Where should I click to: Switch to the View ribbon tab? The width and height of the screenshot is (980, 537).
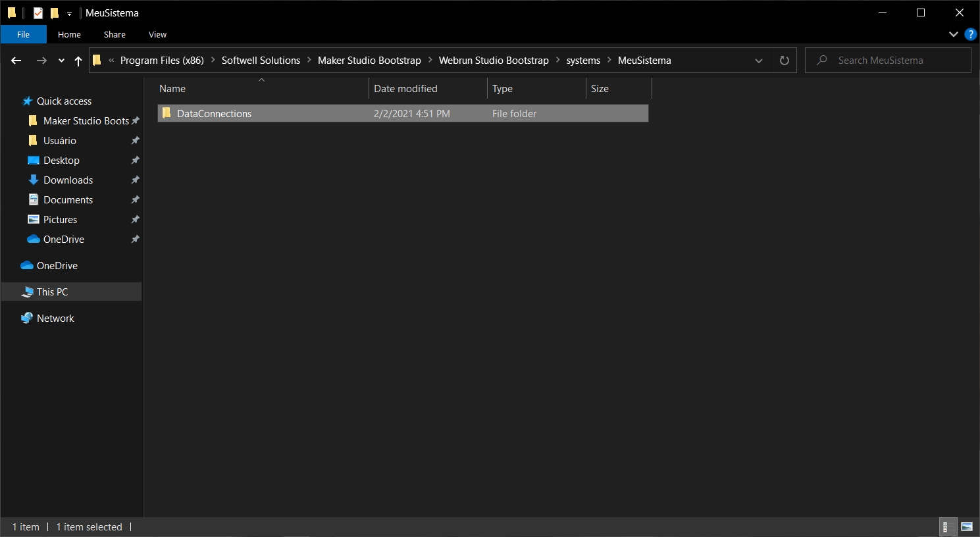[x=157, y=34]
